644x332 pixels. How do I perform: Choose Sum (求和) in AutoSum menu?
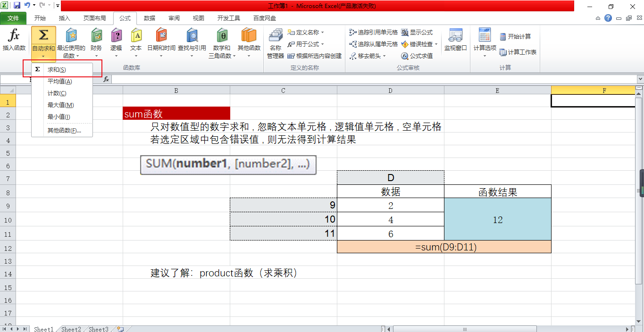[x=62, y=69]
